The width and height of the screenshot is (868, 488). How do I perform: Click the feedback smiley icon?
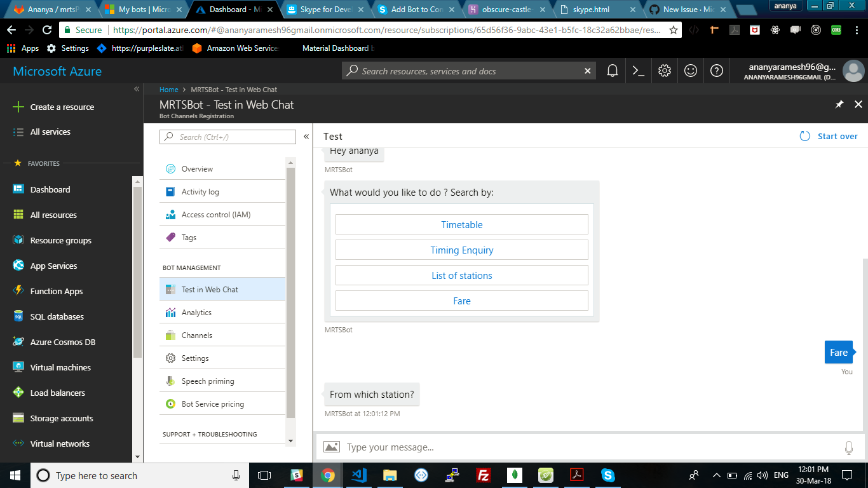point(691,71)
